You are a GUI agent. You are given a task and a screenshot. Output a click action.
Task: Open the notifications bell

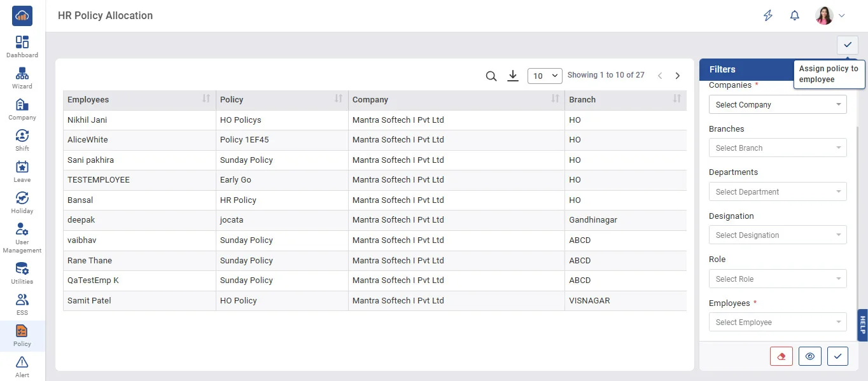pyautogui.click(x=794, y=16)
